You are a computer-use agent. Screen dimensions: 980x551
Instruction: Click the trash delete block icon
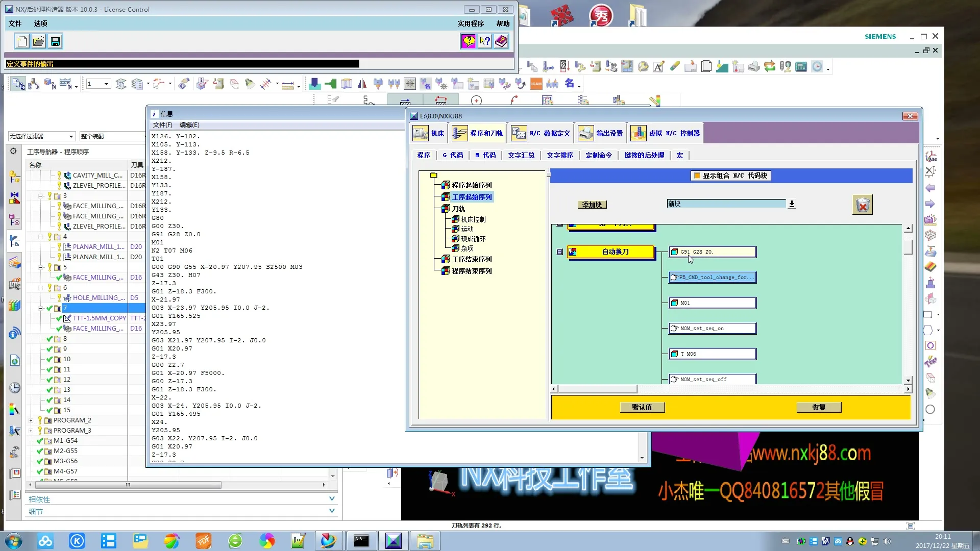point(862,205)
